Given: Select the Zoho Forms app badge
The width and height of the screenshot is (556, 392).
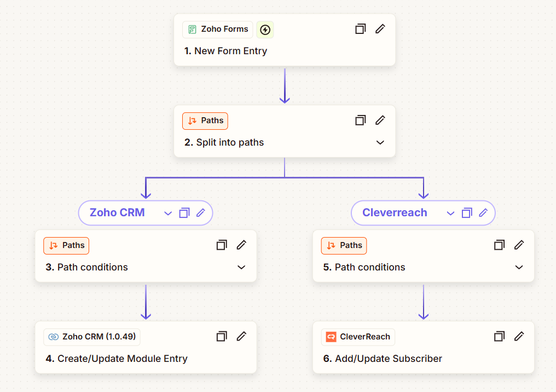Looking at the screenshot, I should (x=218, y=30).
